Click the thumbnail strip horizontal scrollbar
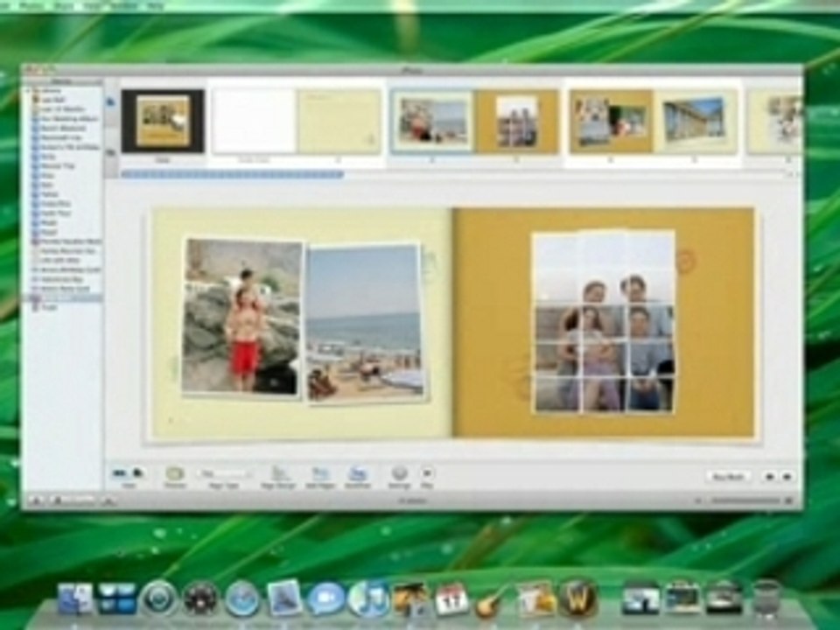Image resolution: width=840 pixels, height=630 pixels. pos(232,174)
